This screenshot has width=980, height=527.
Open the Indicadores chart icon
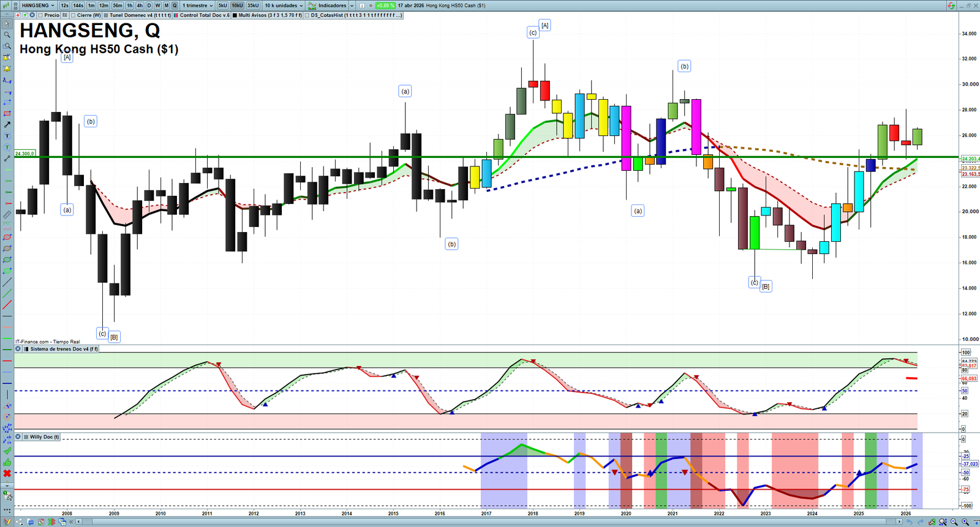312,6
